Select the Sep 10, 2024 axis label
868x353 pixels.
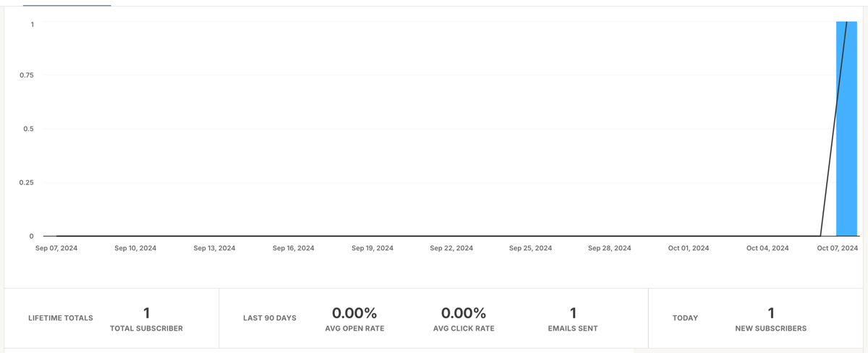click(135, 248)
